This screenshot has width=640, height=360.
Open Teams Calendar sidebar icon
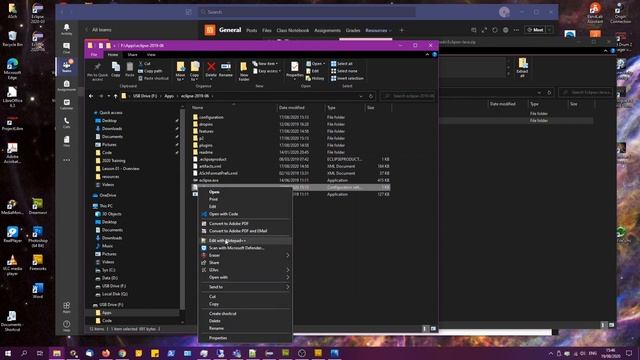[67, 104]
